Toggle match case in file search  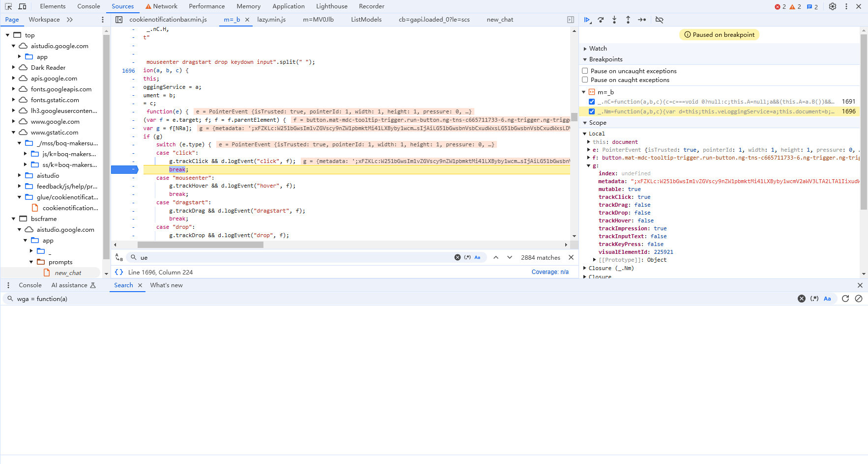pos(477,257)
